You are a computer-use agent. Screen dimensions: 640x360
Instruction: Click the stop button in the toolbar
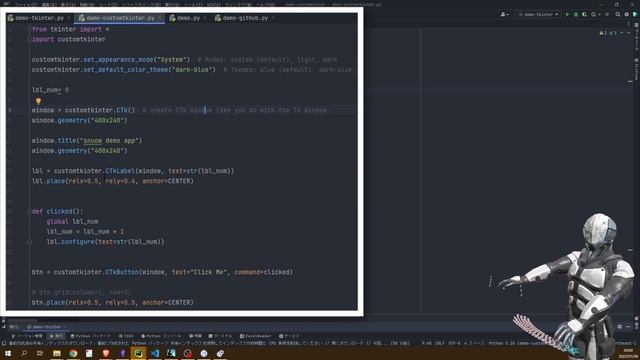pos(607,14)
